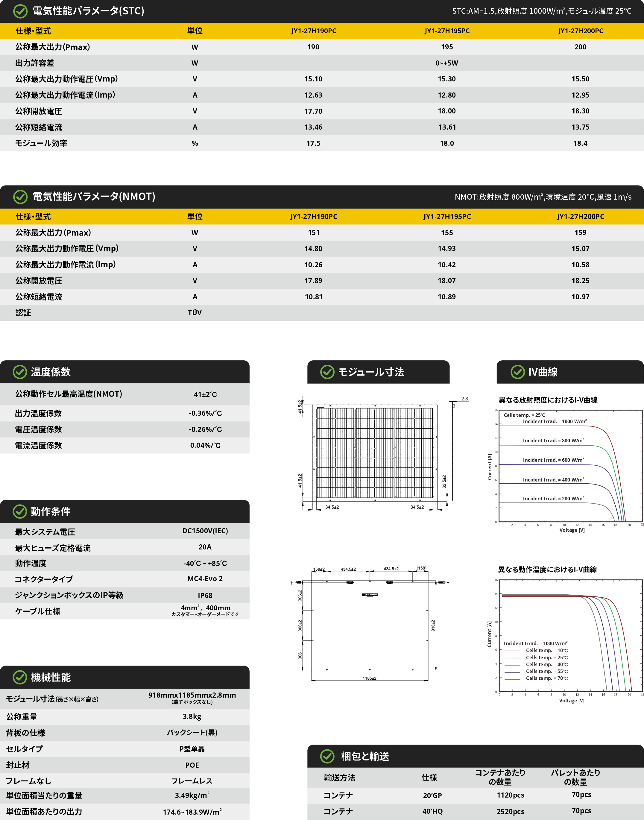This screenshot has width=644, height=820.
Task: Click the green Cells temp. = 25℃ legend line
Action: [512, 658]
